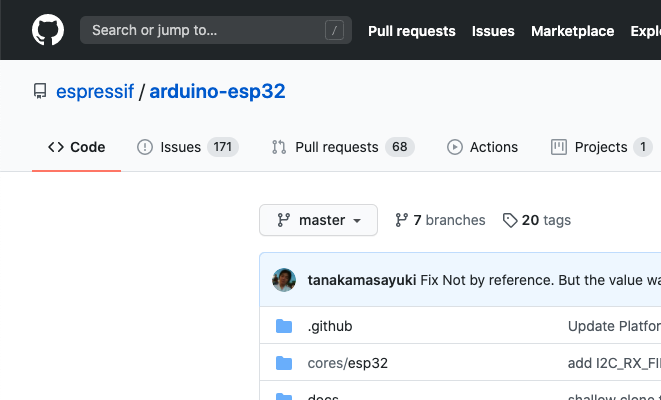Click the branch icon beside 7 branches
Screen dimensions: 661x400
401,220
